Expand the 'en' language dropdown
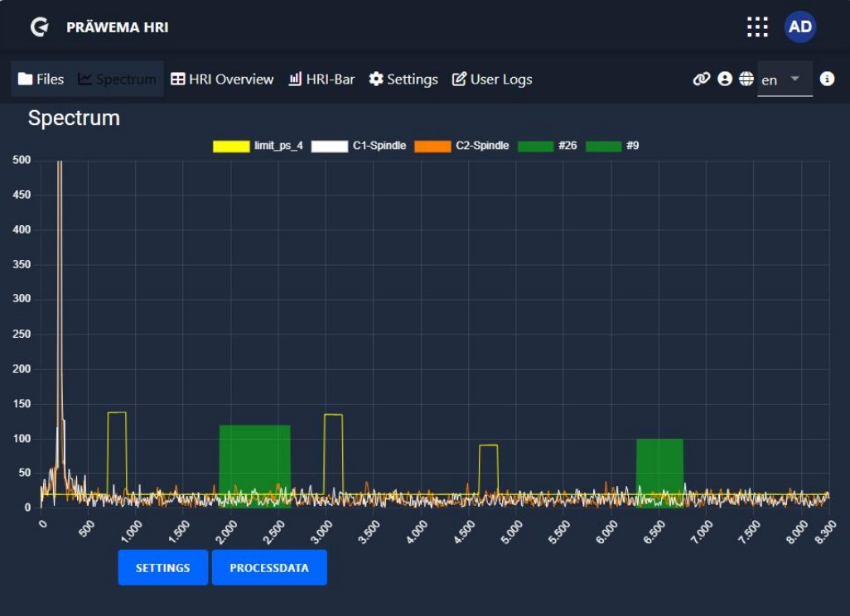Image resolution: width=850 pixels, height=616 pixels. tap(784, 79)
